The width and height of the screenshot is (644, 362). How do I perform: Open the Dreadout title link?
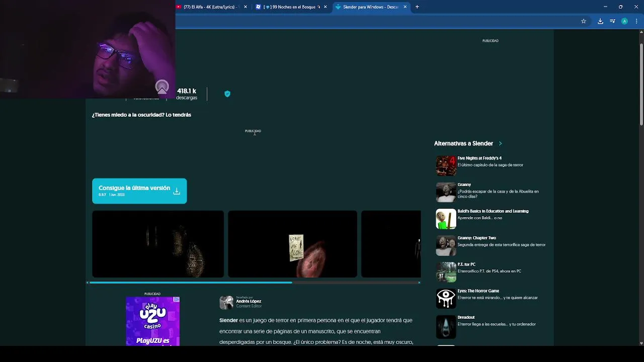[466, 318]
